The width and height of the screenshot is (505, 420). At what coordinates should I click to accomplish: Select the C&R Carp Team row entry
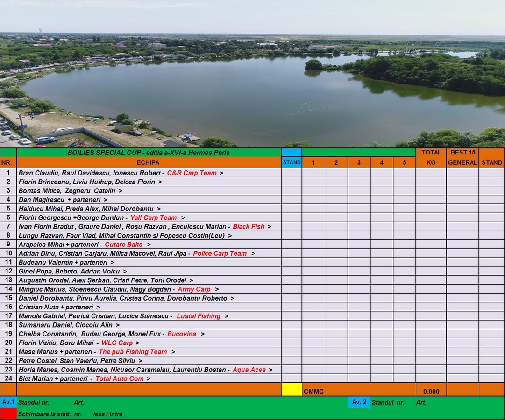(192, 173)
